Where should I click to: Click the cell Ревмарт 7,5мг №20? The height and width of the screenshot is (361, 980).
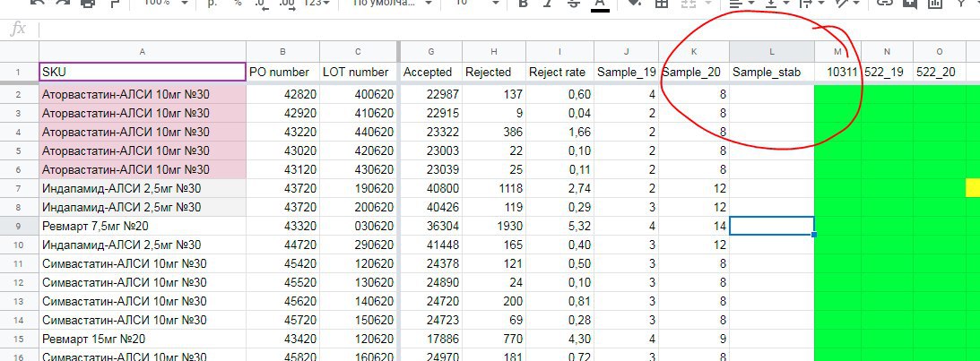tap(142, 226)
